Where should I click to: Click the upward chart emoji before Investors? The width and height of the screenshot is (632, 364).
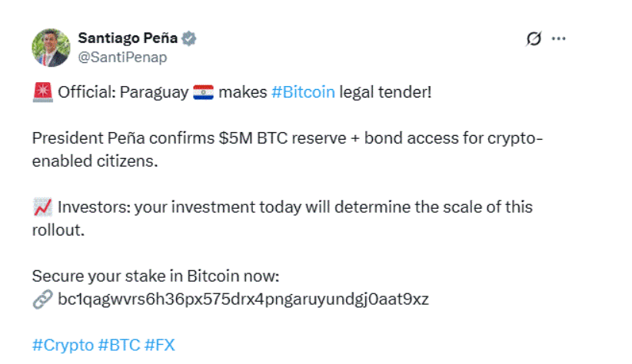42,207
